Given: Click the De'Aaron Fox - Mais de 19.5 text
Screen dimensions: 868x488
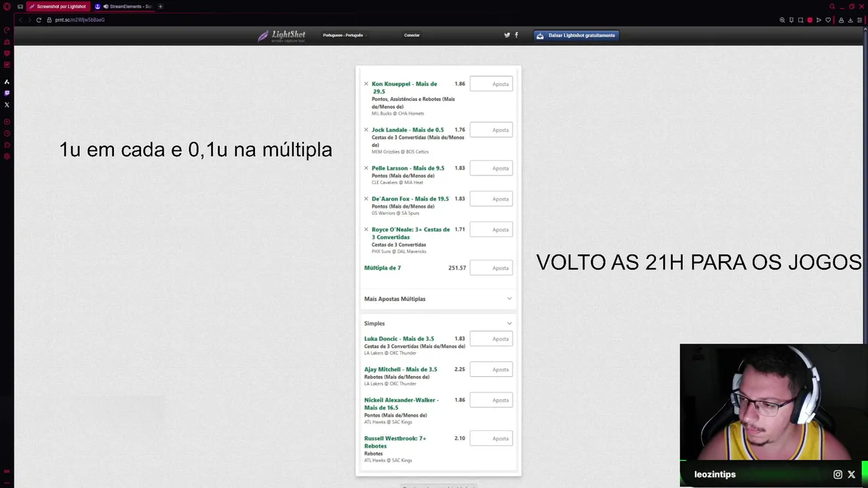Looking at the screenshot, I should 410,199.
